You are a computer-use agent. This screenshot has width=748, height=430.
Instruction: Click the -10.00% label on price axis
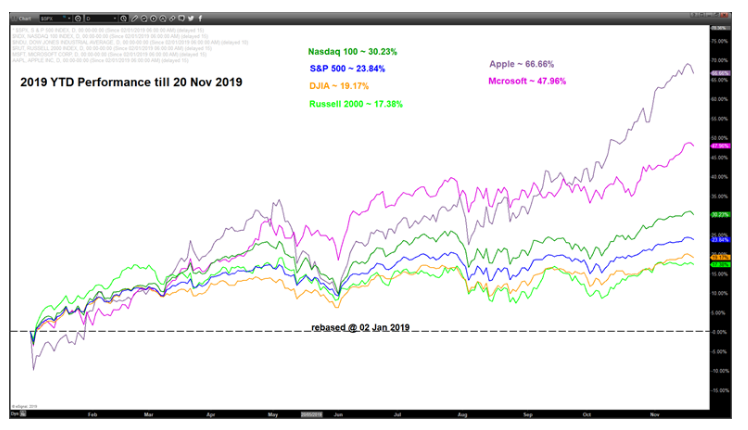click(x=719, y=371)
